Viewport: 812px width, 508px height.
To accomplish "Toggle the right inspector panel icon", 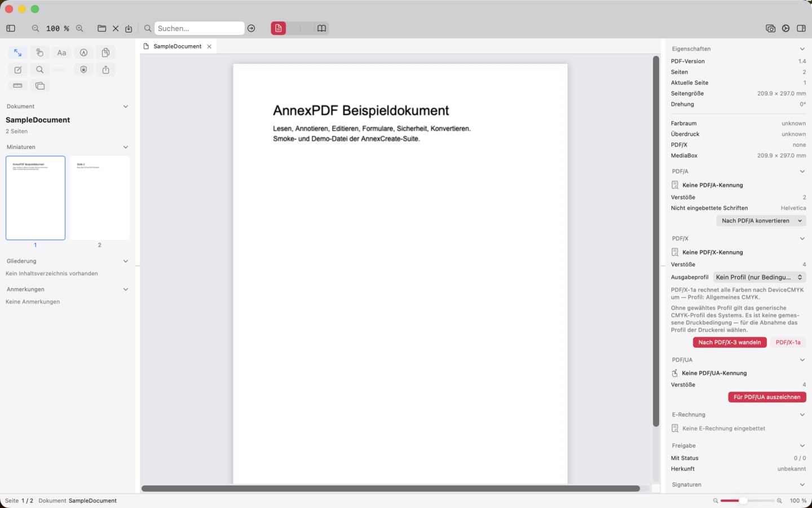I will pos(801,28).
